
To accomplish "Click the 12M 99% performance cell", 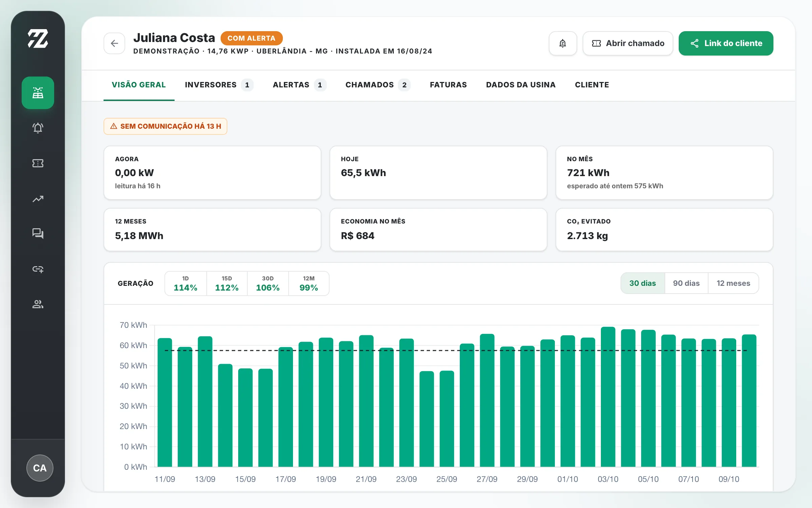I will (x=309, y=283).
